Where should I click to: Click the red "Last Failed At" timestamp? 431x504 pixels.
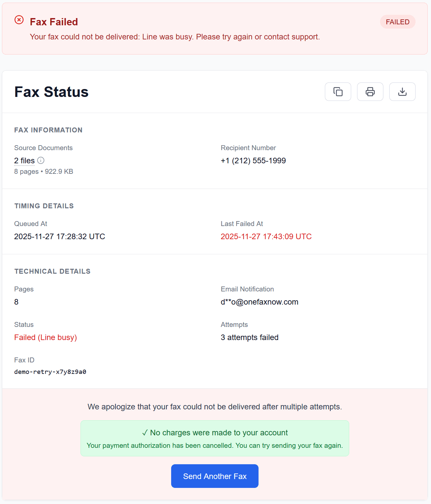(x=266, y=236)
